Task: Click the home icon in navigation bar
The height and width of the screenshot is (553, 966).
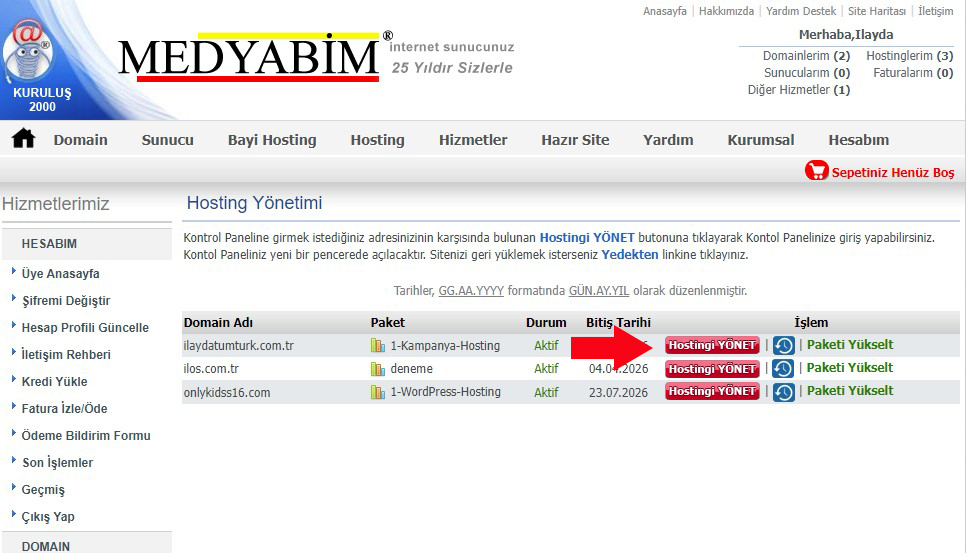Action: pyautogui.click(x=23, y=139)
